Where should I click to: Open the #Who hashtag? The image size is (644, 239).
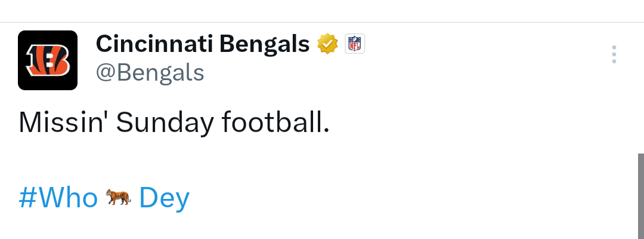pos(58,197)
